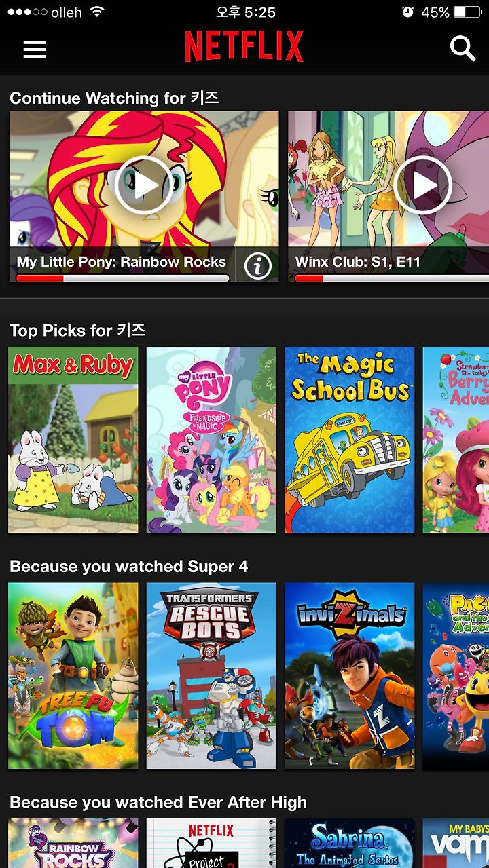Open Invizimals poster

tap(350, 676)
